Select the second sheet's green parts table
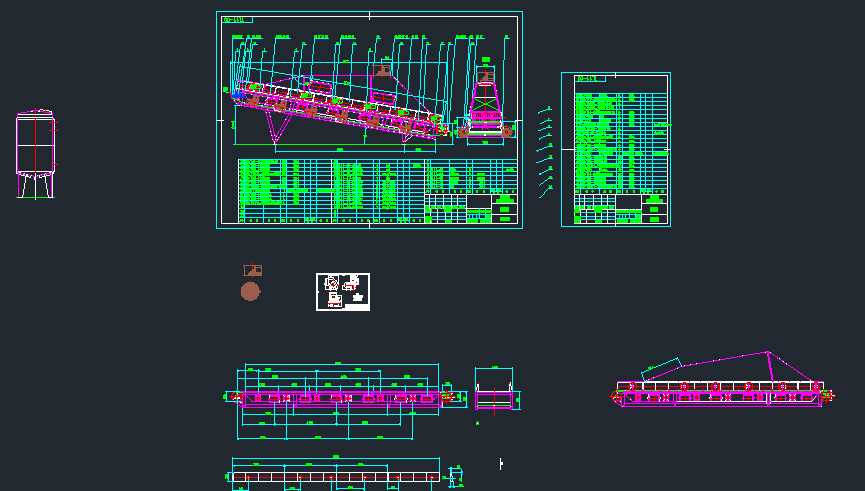 point(622,141)
